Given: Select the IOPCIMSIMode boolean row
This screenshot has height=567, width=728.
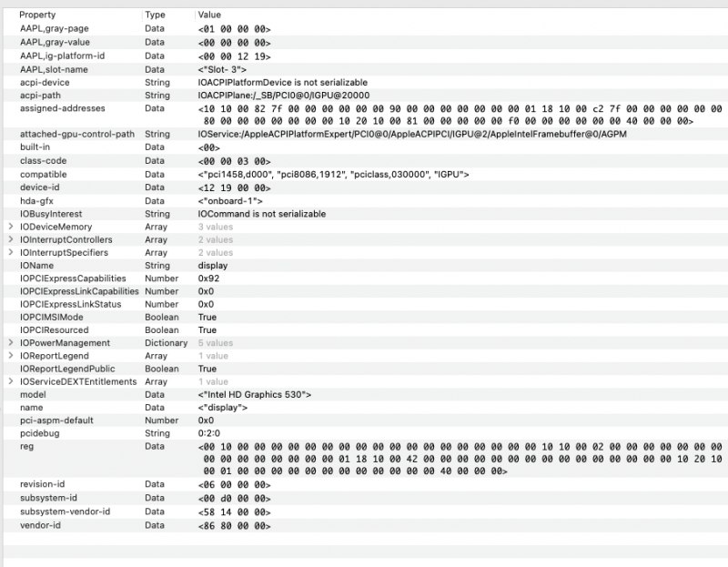Looking at the screenshot, I should point(52,317).
